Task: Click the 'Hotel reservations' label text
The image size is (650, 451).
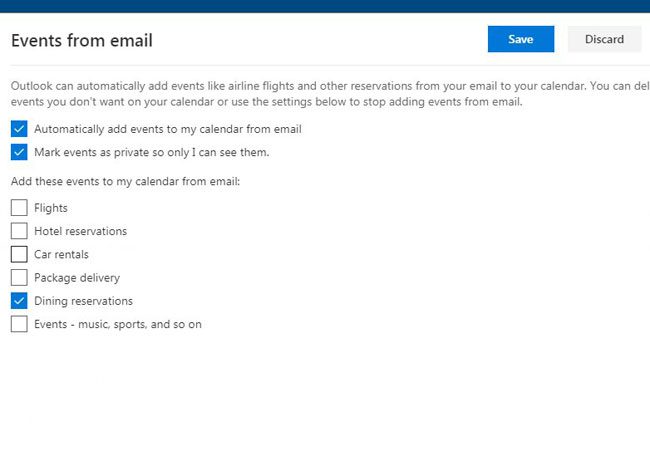Action: tap(80, 231)
